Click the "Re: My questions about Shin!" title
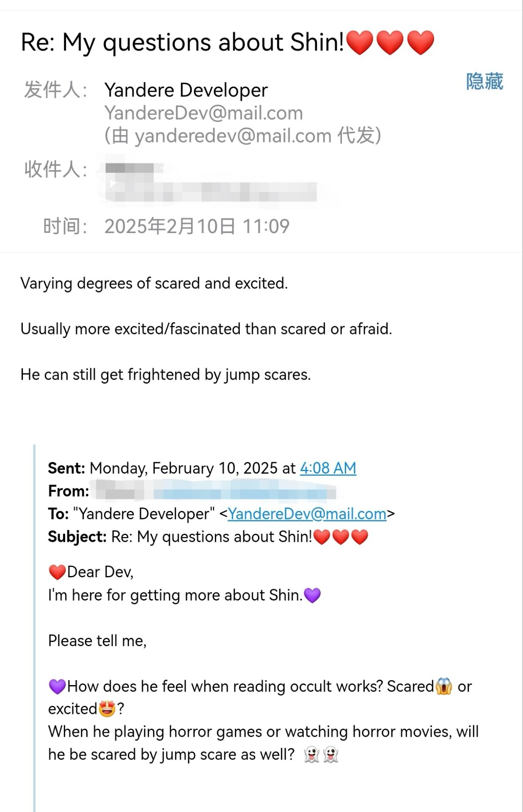The height and width of the screenshot is (812, 523). [x=182, y=42]
